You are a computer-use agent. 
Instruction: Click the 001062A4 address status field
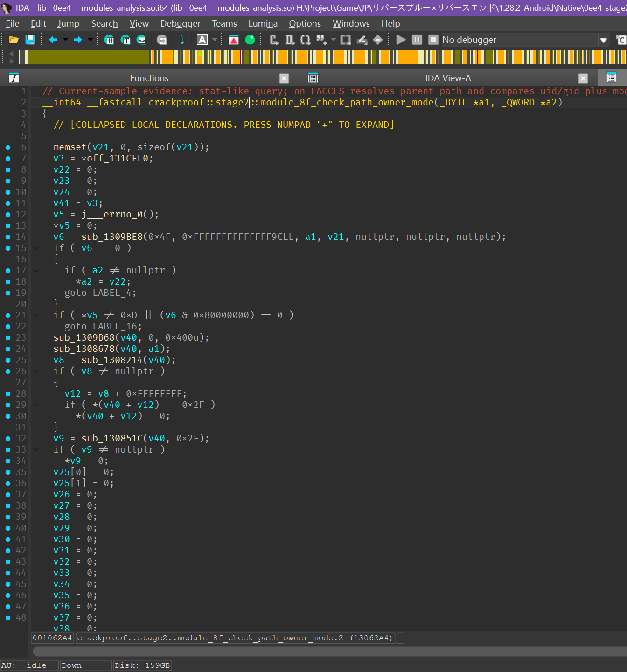click(52, 638)
